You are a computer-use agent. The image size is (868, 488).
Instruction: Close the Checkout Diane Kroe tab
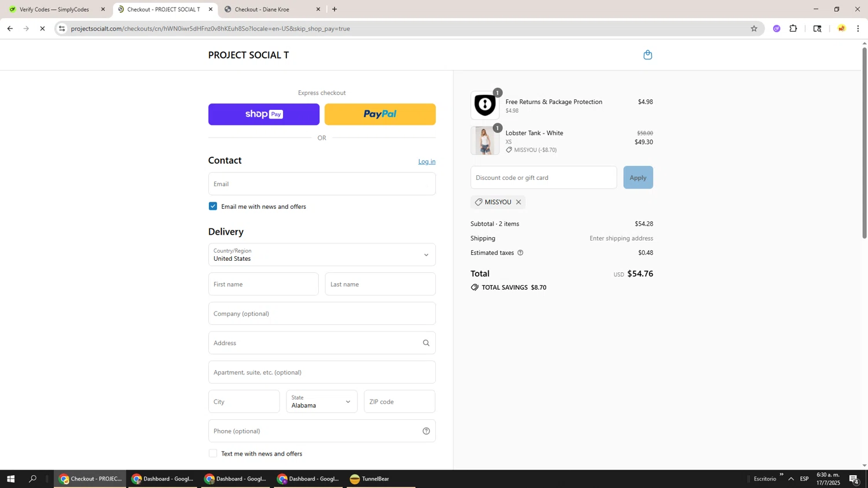pos(318,9)
